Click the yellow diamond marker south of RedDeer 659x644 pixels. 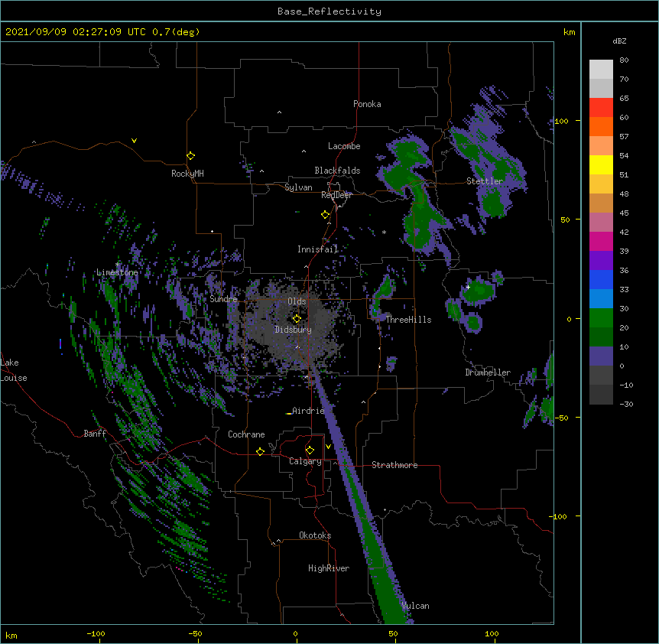pyautogui.click(x=325, y=214)
